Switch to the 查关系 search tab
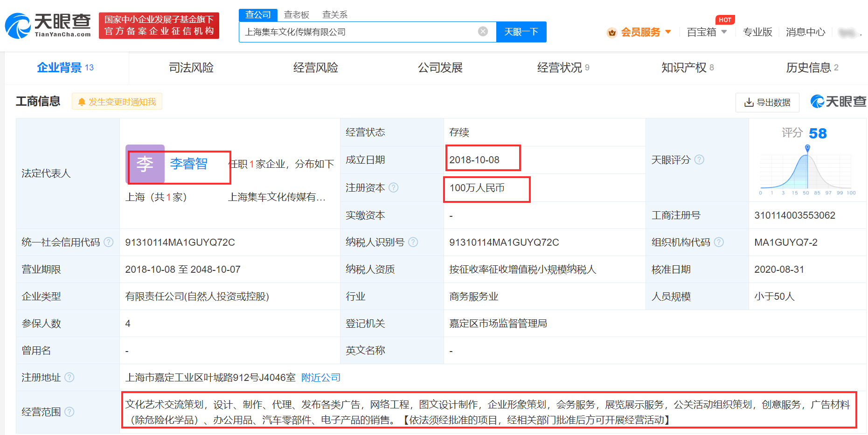 pyautogui.click(x=335, y=15)
